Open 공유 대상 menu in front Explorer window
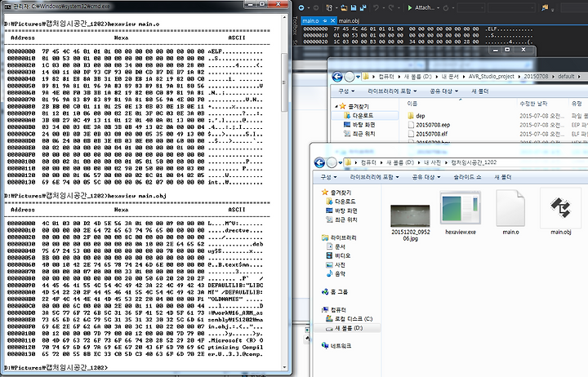 tap(425, 177)
